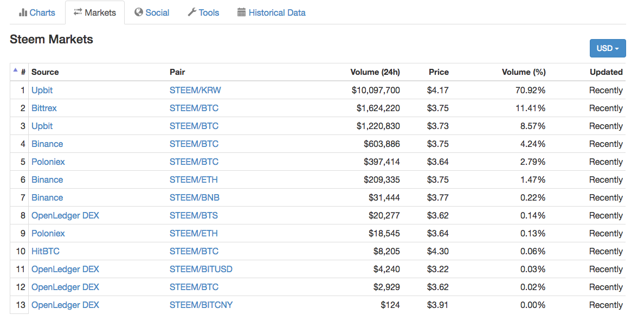The image size is (644, 321).
Task: Click STEEM/BTC pair in row 4
Action: [x=194, y=144]
